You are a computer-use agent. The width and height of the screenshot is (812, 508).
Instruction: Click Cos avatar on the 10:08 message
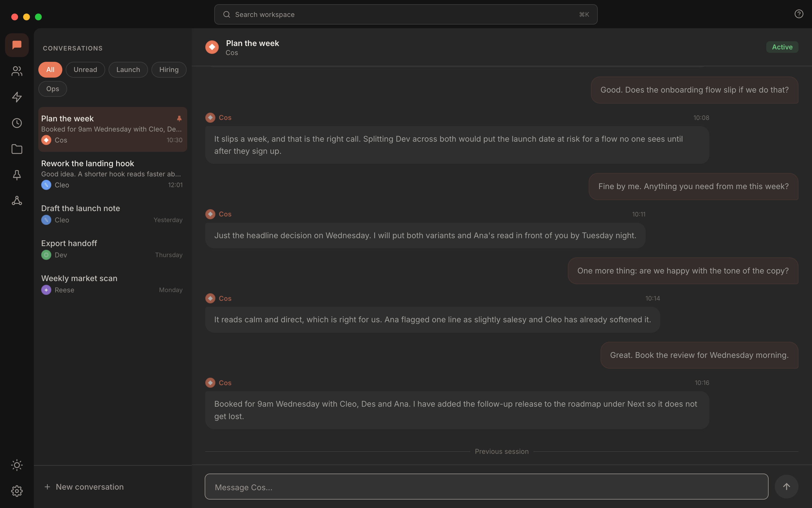point(210,118)
